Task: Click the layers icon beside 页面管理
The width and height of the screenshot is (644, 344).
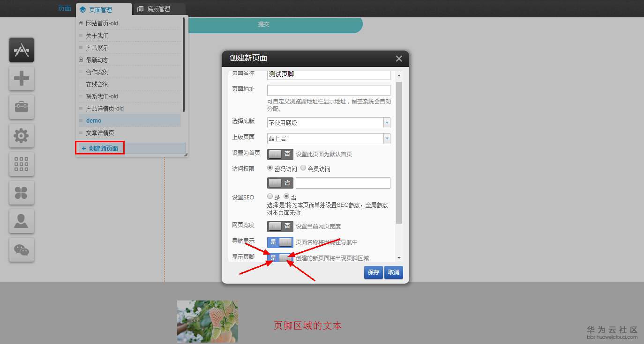Action: [83, 9]
